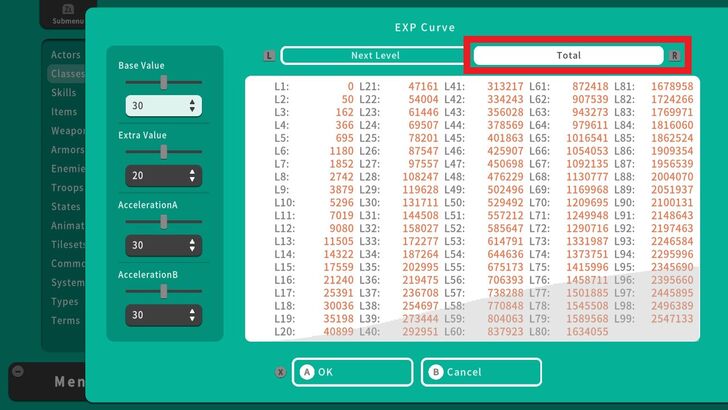The width and height of the screenshot is (728, 410).
Task: Open the Items category in sidebar
Action: tap(65, 112)
